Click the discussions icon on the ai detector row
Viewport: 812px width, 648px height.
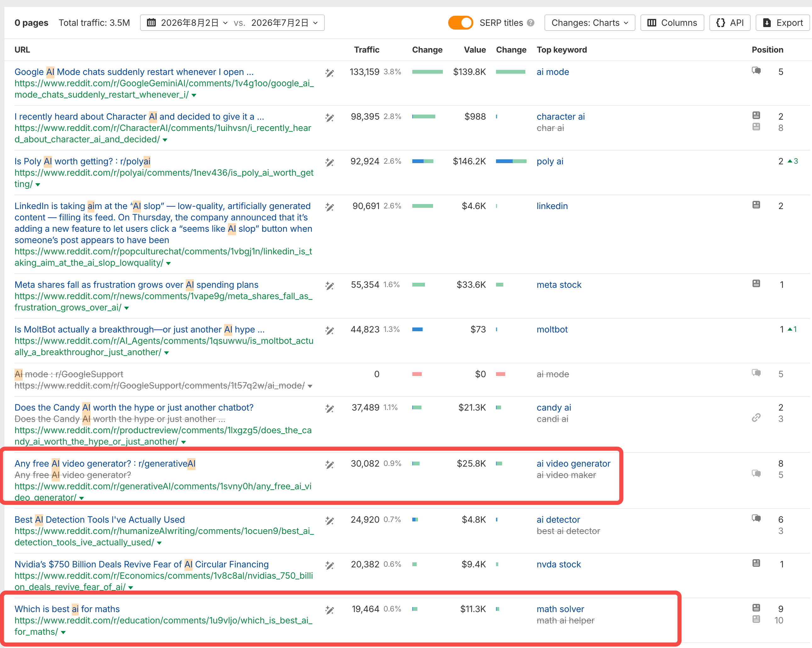(756, 518)
